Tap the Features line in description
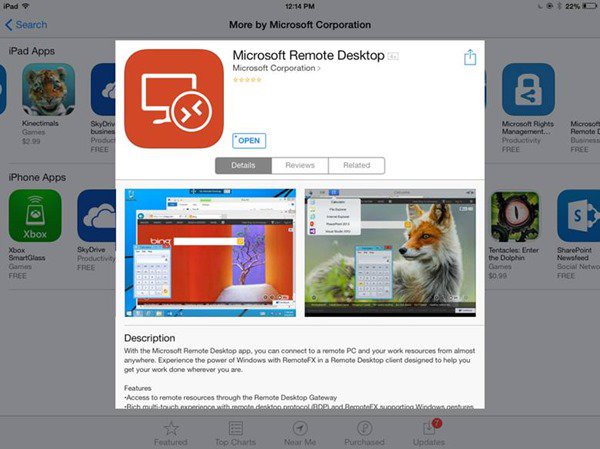Screen dimensions: 600x449 coord(138,388)
